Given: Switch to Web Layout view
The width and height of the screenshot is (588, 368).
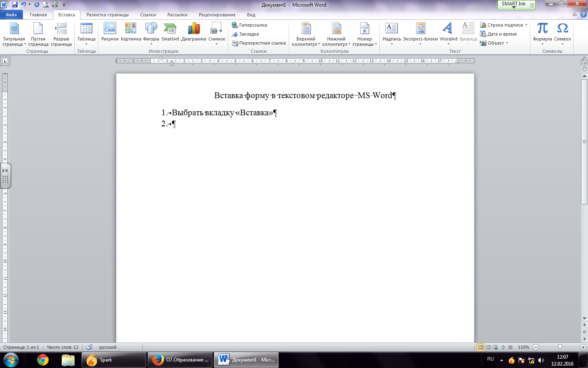Looking at the screenshot, I should [x=495, y=347].
